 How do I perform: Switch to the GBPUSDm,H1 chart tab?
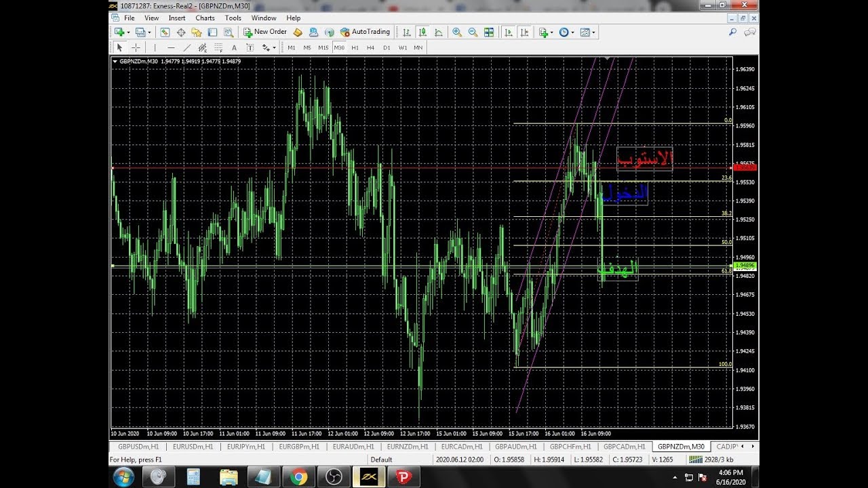pos(138,447)
